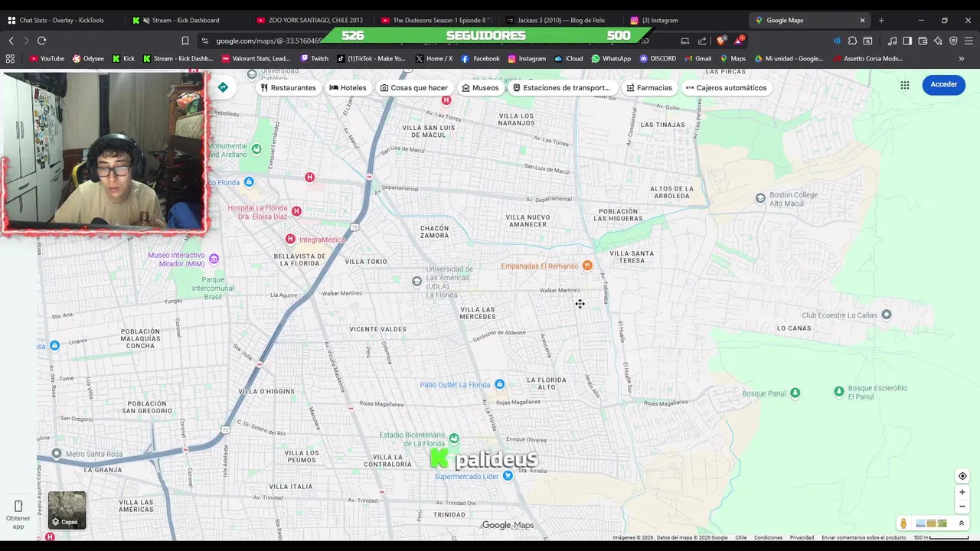
Task: Show Cajeros automáticos on map
Action: [x=726, y=87]
